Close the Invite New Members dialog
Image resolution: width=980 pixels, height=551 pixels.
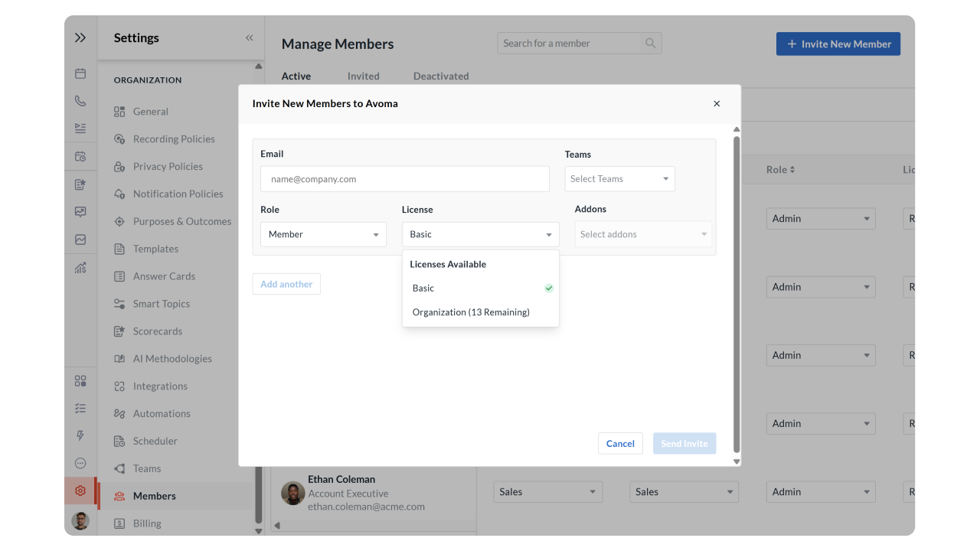tap(717, 103)
